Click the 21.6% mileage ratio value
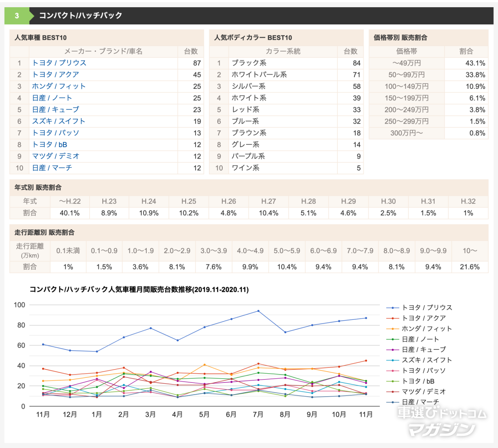This screenshot has width=498, height=448. pos(470,267)
